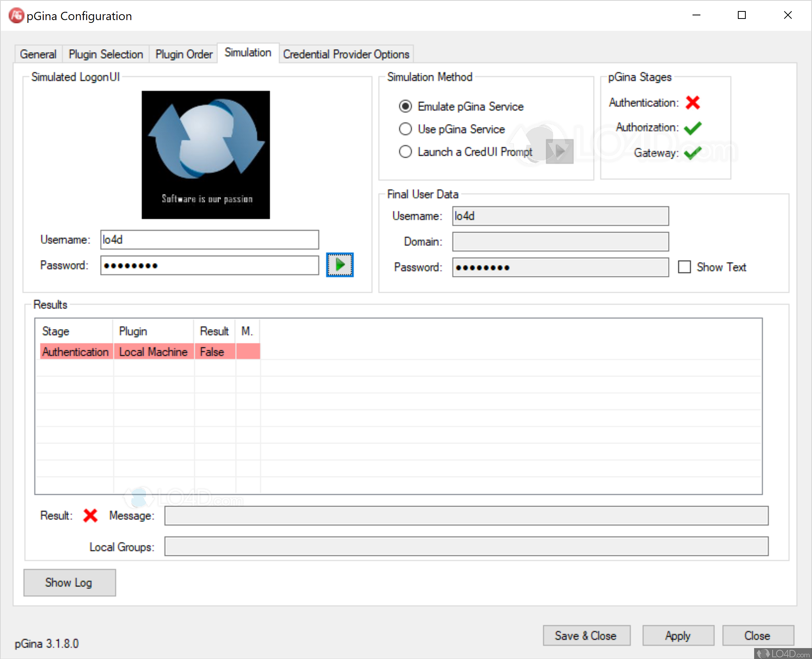Select Emulate pGina Service radio option

[405, 106]
